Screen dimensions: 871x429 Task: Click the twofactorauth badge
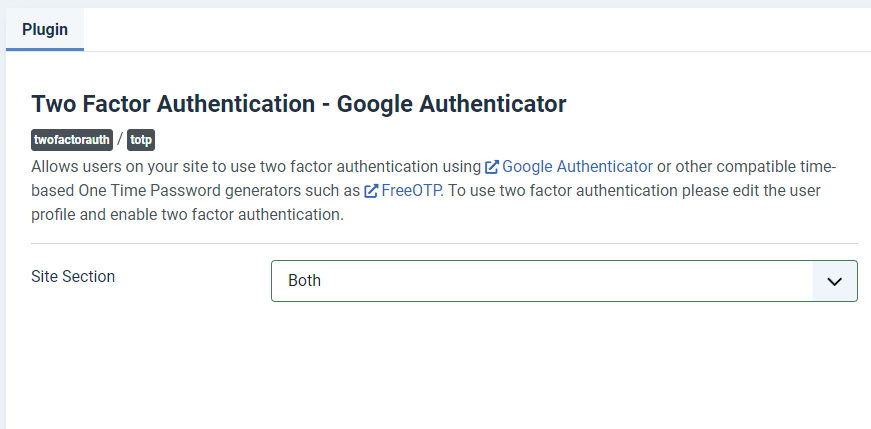[x=72, y=140]
